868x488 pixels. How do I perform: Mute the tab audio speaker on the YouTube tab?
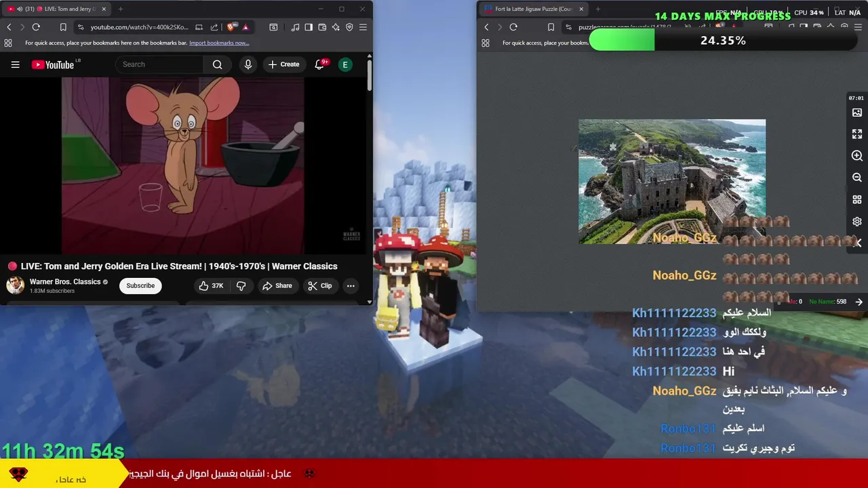(19, 9)
